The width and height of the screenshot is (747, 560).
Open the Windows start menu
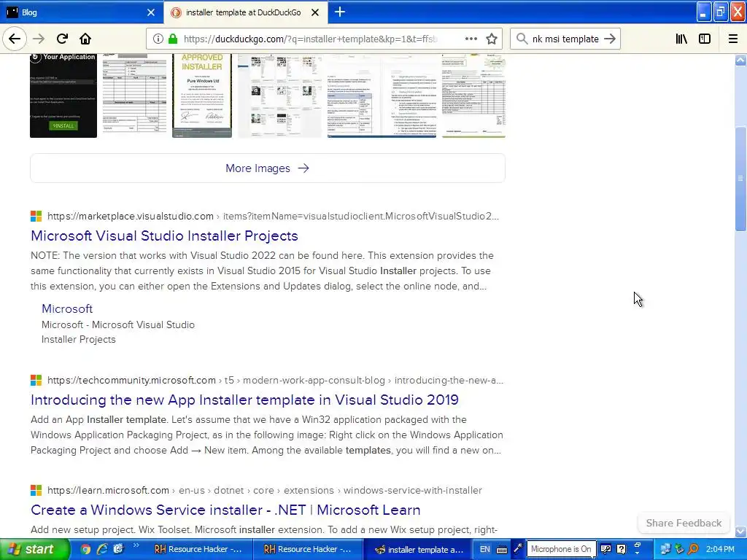point(34,549)
